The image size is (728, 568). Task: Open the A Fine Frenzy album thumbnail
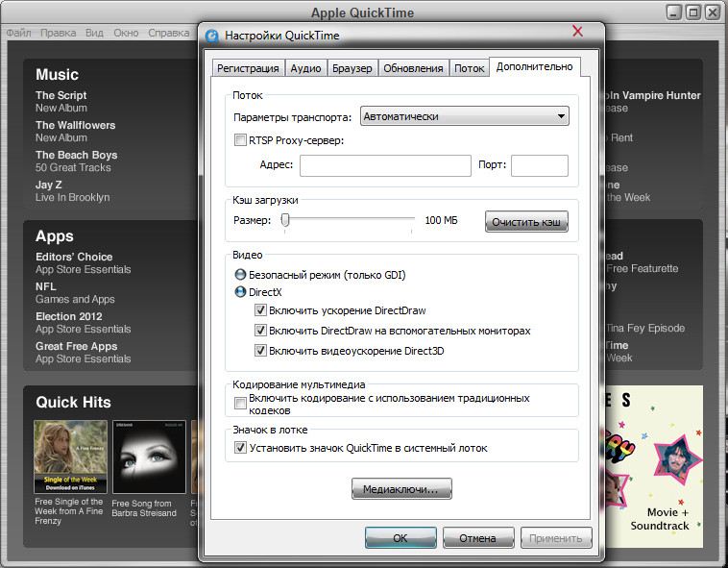coord(70,457)
